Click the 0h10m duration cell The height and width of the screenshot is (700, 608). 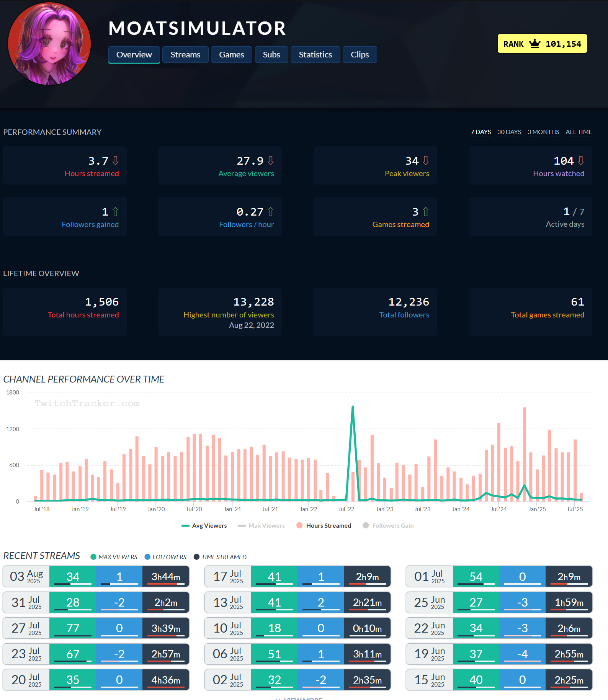pos(368,628)
